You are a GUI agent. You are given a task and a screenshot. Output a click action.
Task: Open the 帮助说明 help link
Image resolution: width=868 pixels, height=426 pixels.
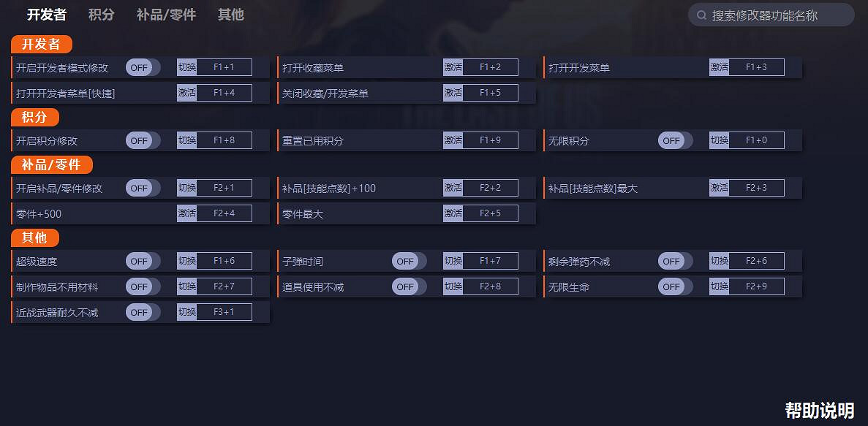tap(821, 411)
